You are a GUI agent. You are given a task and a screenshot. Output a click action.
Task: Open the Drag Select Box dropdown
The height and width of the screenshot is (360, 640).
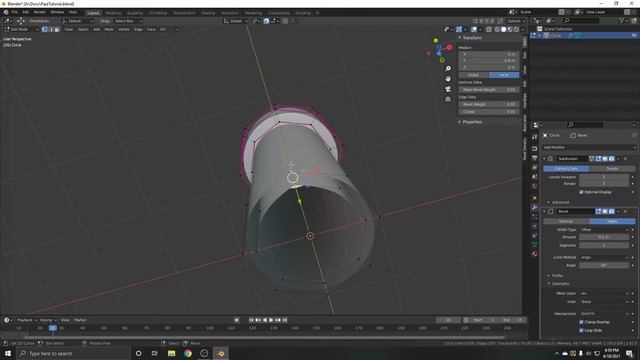(128, 21)
